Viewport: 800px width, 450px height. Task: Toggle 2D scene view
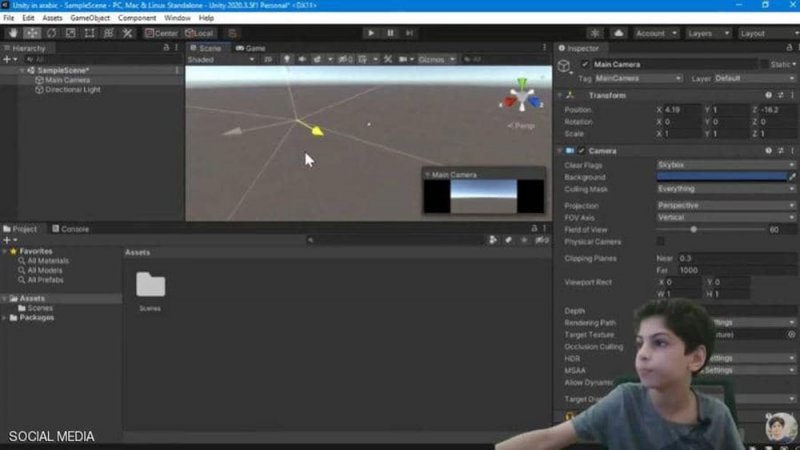[268, 60]
